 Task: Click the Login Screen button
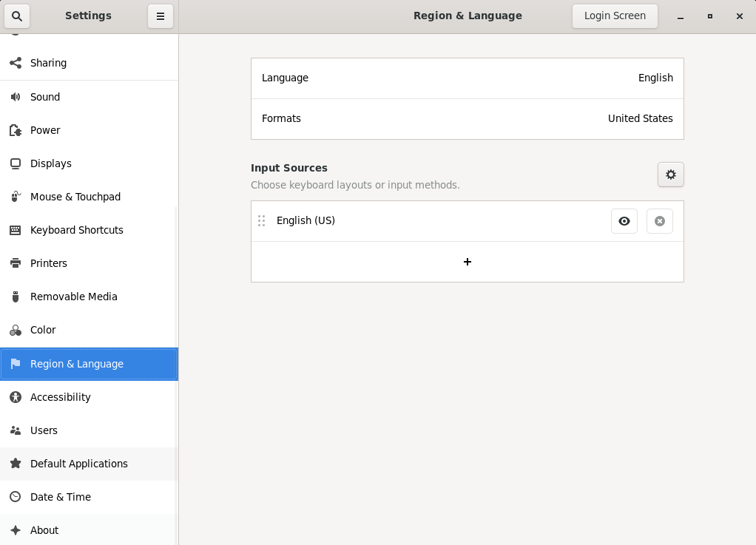click(614, 16)
